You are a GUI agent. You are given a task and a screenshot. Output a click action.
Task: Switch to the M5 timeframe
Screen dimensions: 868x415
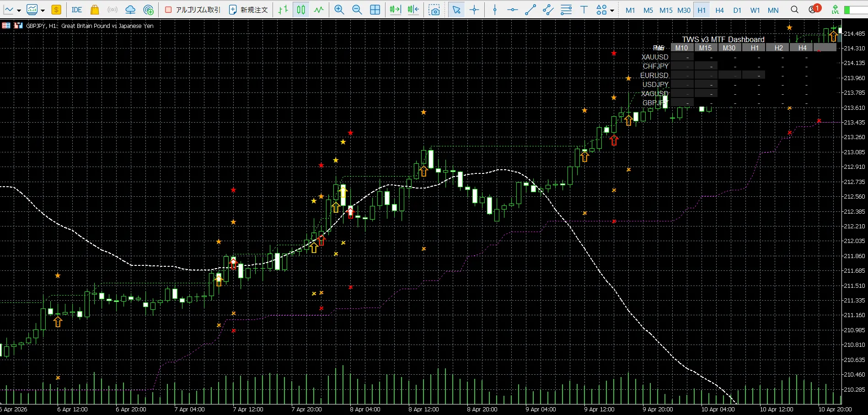click(648, 10)
